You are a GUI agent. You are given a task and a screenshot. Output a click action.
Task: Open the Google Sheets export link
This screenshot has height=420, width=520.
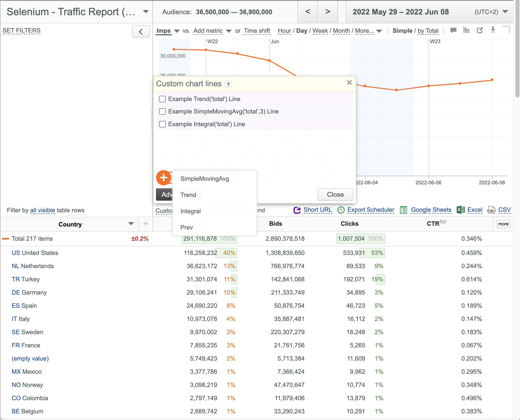(431, 210)
